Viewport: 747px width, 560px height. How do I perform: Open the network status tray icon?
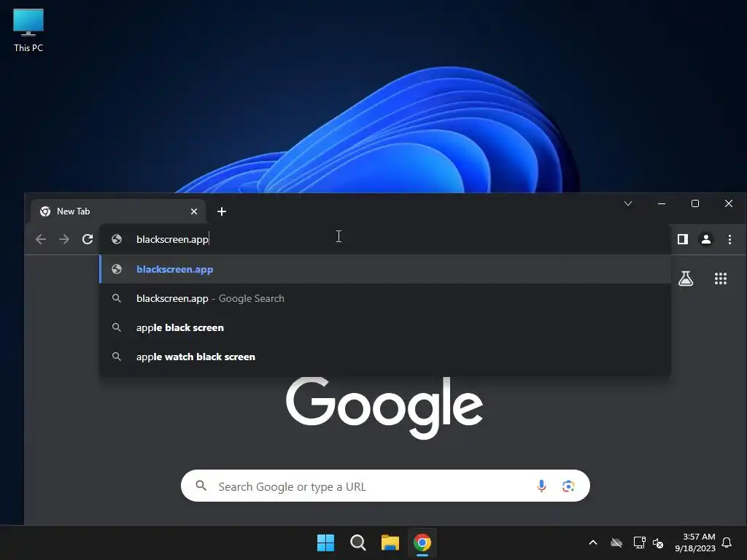point(639,542)
